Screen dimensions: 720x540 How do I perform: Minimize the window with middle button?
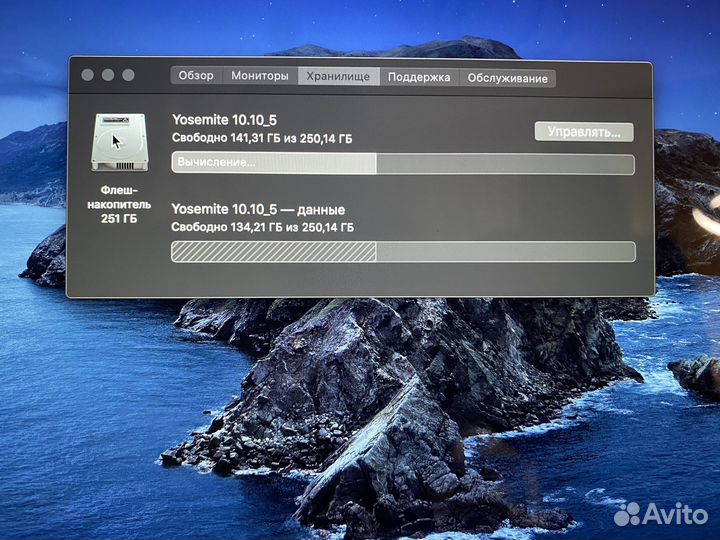pos(108,75)
